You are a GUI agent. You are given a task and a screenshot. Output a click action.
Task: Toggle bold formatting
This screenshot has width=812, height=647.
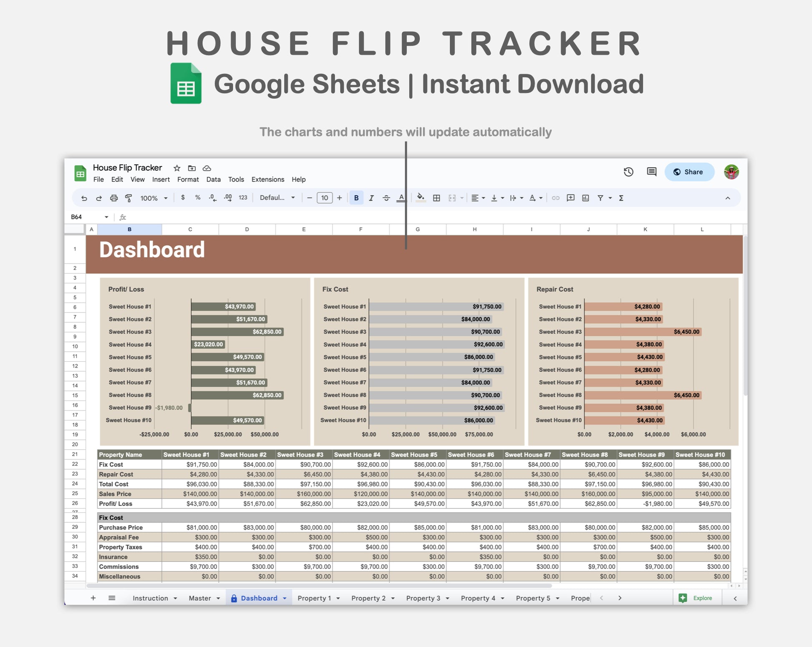coord(356,198)
